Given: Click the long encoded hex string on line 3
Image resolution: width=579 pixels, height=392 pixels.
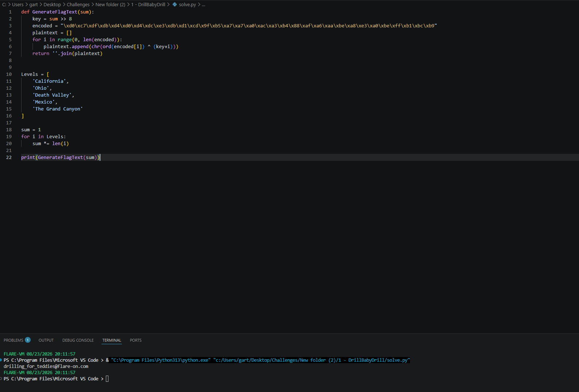Looking at the screenshot, I should tap(249, 26).
